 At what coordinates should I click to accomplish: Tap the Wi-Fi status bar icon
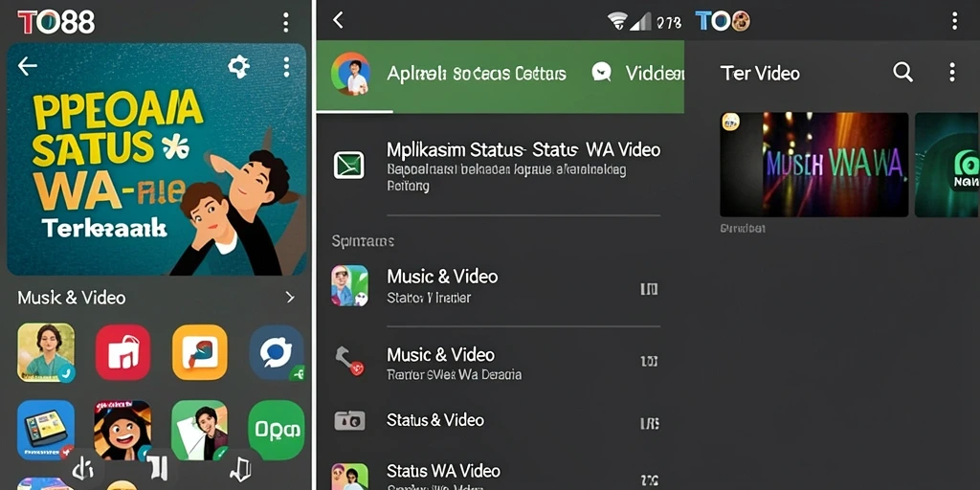pos(617,22)
